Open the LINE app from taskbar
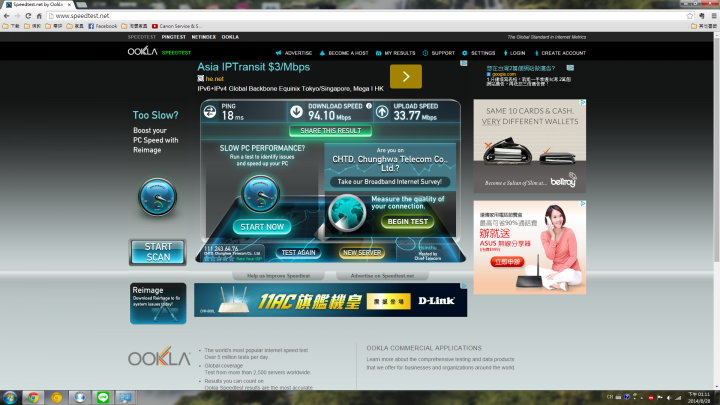 [x=103, y=398]
